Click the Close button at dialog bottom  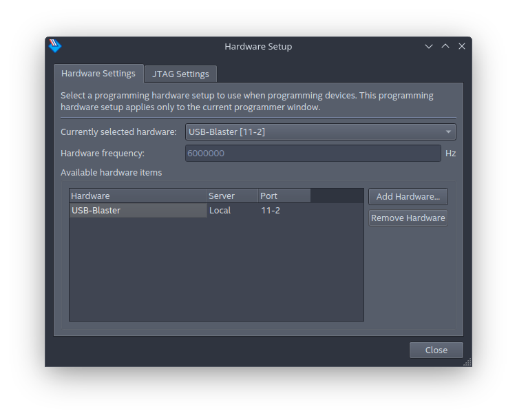[x=436, y=350]
